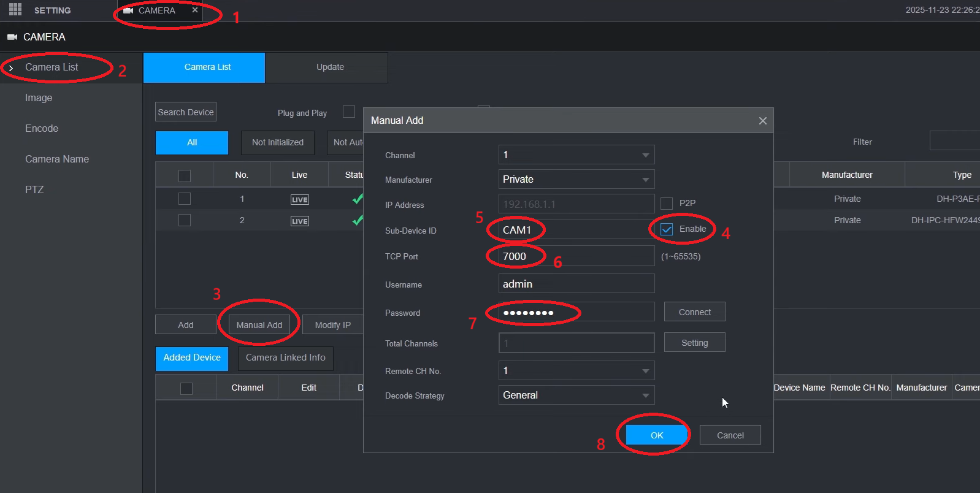The width and height of the screenshot is (980, 493).
Task: Check the Plug and Play checkbox
Action: 349,112
